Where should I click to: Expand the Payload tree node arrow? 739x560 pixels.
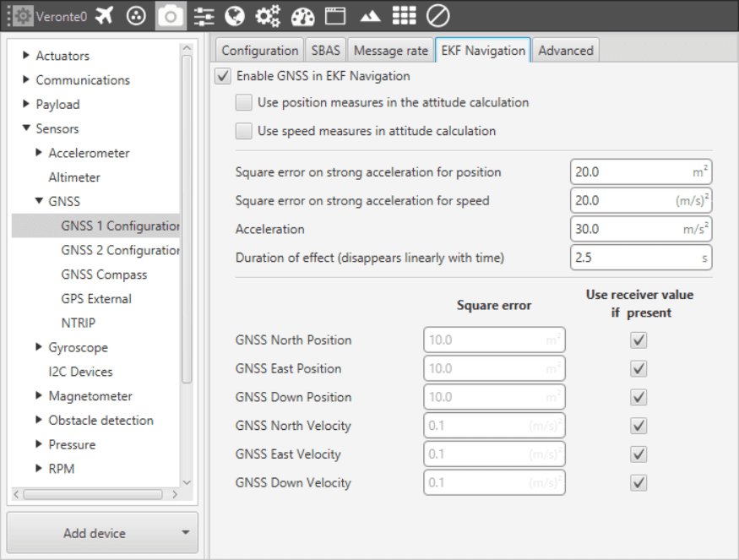tap(26, 104)
